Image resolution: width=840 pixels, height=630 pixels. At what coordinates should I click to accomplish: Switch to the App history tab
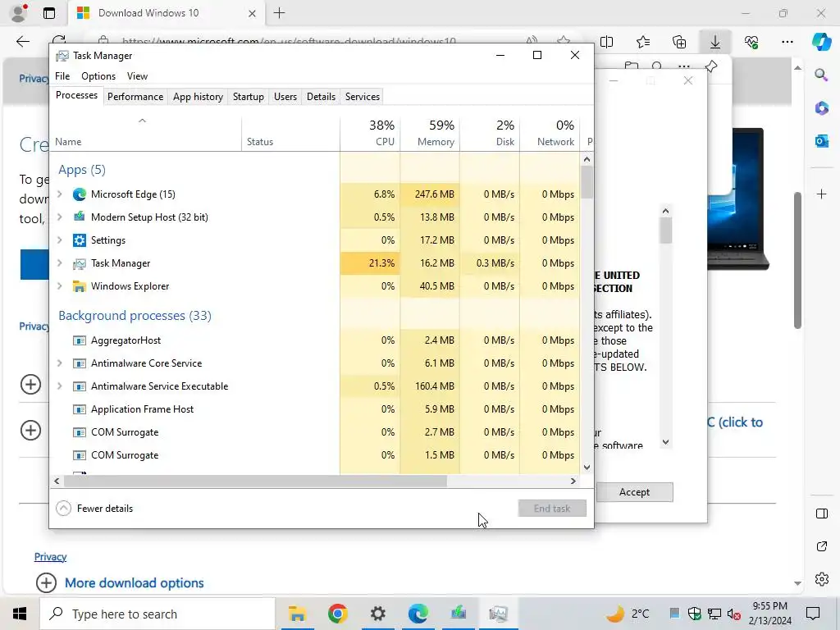click(x=198, y=97)
